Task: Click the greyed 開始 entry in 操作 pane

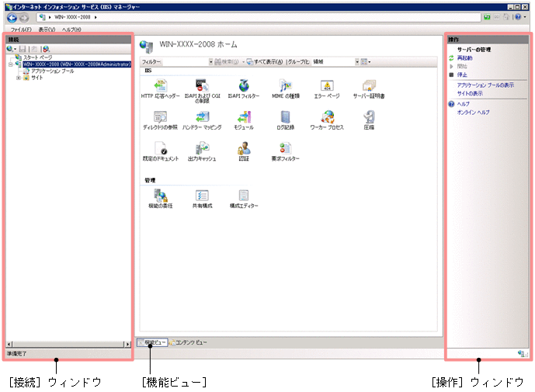Action: (462, 66)
